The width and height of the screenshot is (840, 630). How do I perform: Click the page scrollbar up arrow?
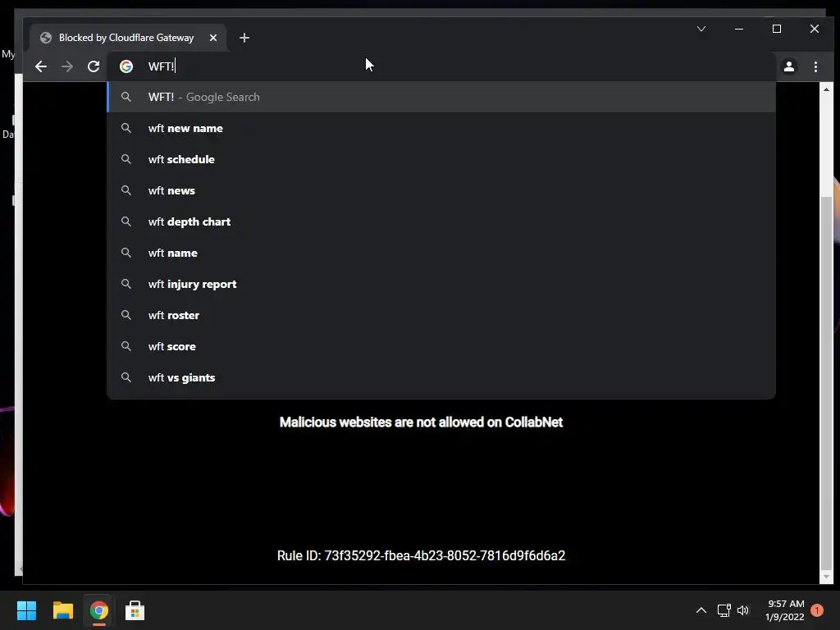826,89
